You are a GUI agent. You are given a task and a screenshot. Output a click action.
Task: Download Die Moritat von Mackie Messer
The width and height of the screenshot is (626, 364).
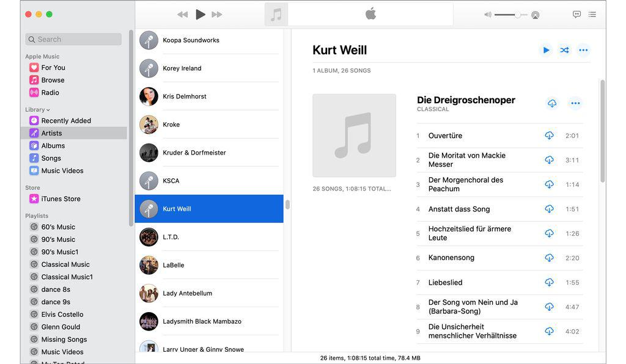(550, 160)
